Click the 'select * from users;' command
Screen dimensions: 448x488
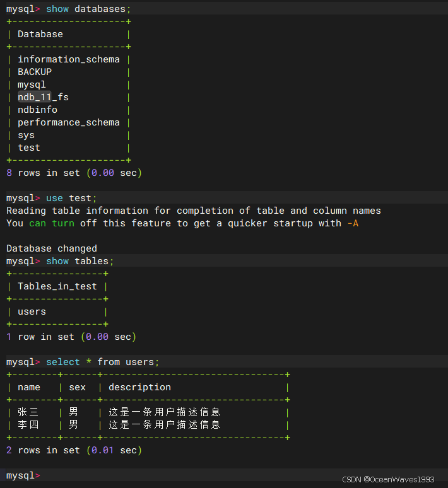click(x=83, y=363)
